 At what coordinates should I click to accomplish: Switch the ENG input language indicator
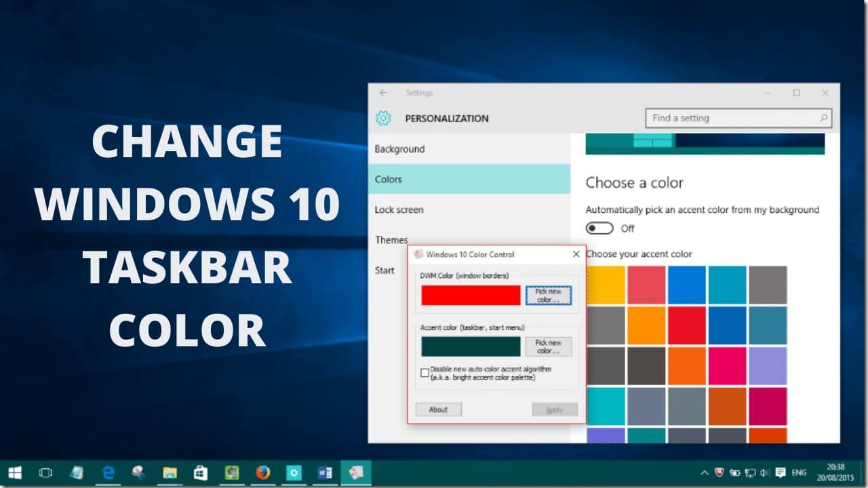pos(800,472)
